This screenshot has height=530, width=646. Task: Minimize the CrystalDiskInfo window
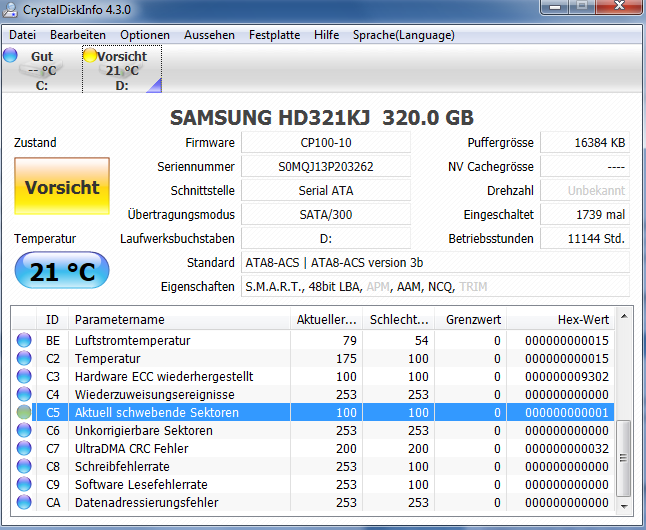point(555,7)
